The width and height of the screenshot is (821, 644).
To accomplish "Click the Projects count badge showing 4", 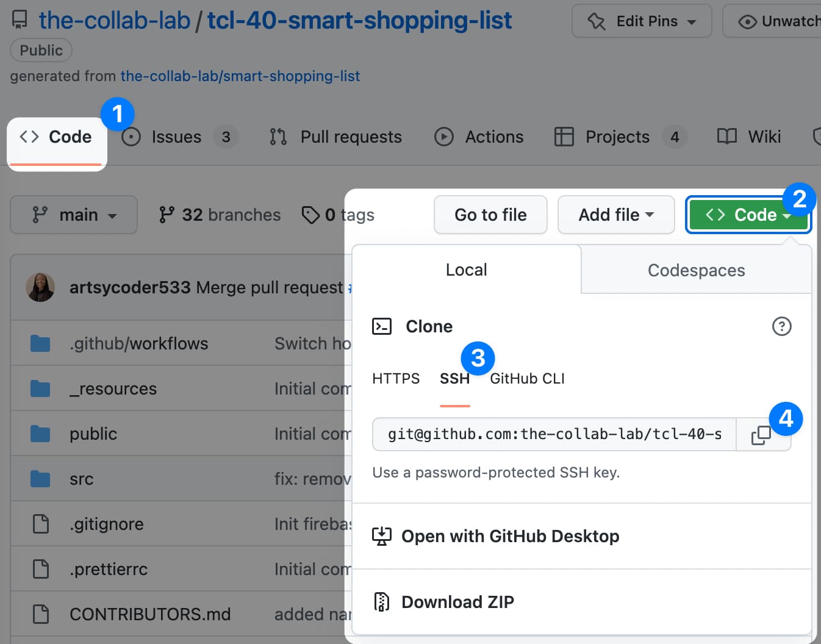I will [675, 137].
